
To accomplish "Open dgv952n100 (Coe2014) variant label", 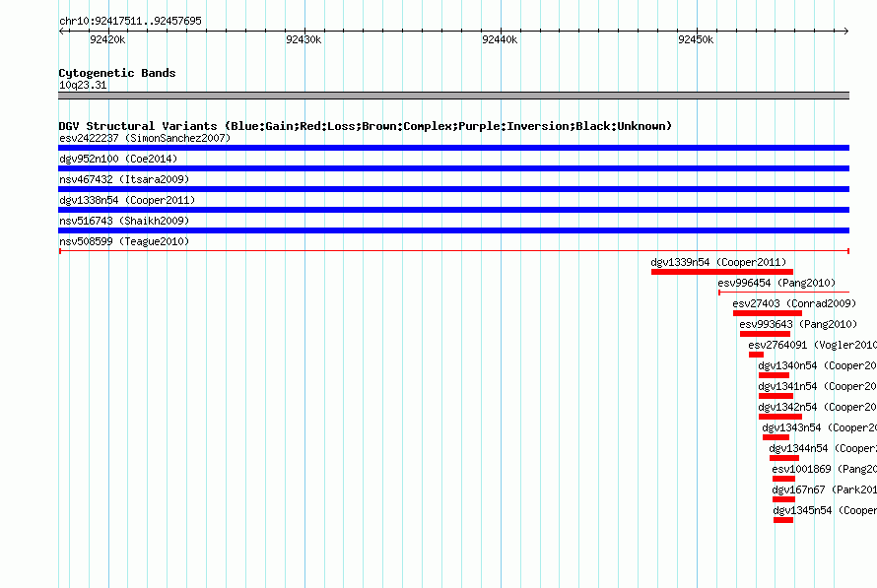I will coord(118,159).
